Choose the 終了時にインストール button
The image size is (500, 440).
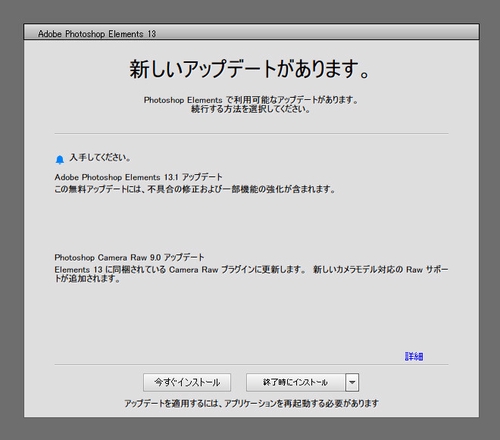click(x=295, y=382)
